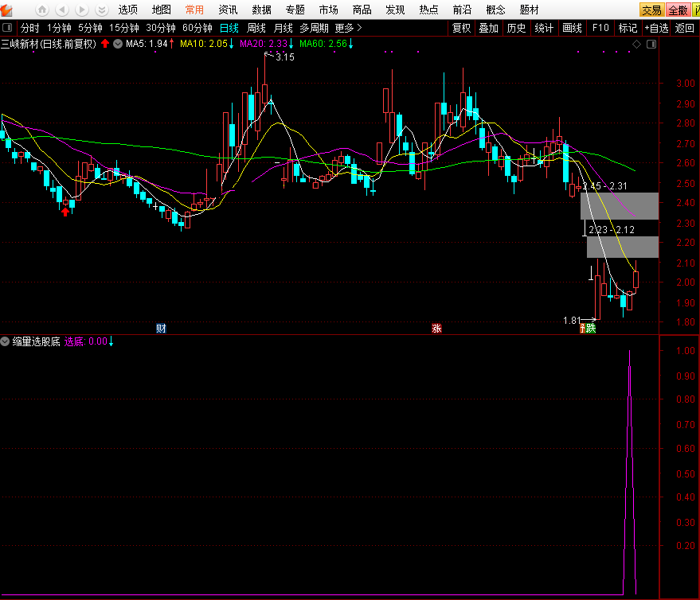Click the 2.45 - 2.31 gap label
The image size is (700, 600).
pyautogui.click(x=604, y=186)
